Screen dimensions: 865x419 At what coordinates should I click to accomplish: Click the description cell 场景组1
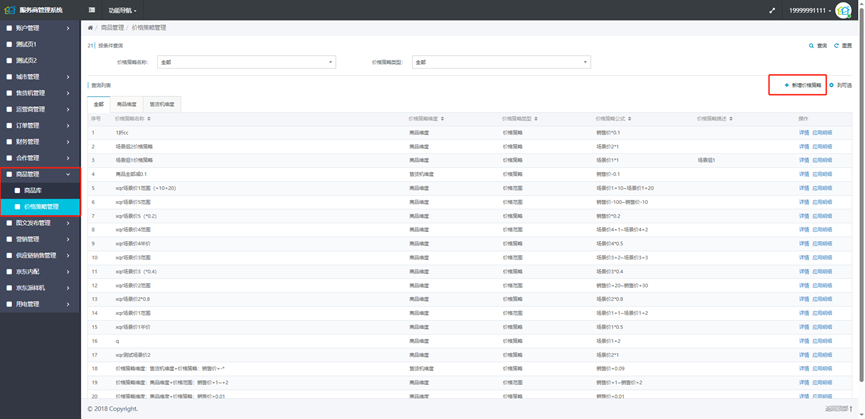point(706,160)
